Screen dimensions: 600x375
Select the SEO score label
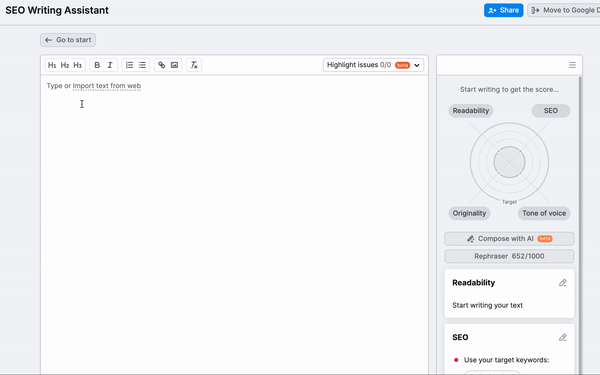pos(551,111)
